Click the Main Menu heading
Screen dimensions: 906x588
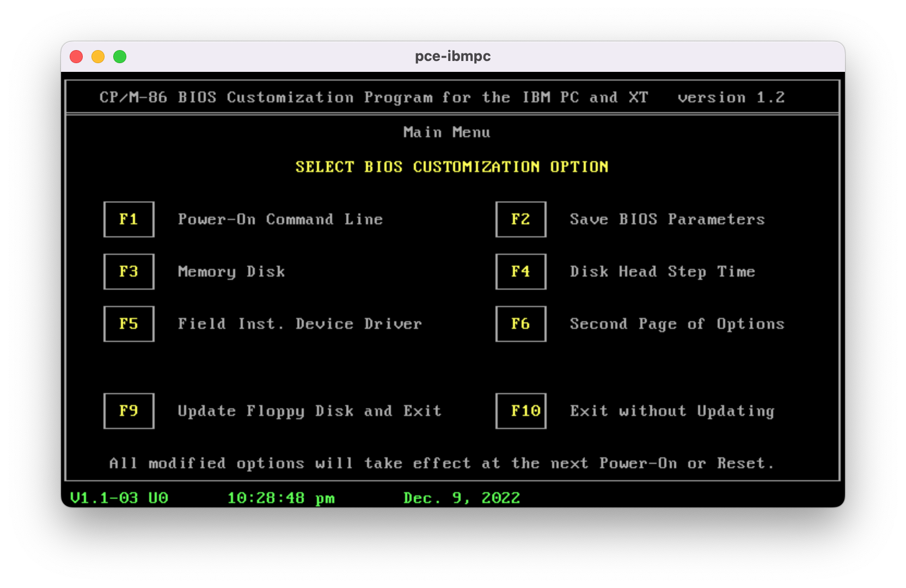pos(447,132)
